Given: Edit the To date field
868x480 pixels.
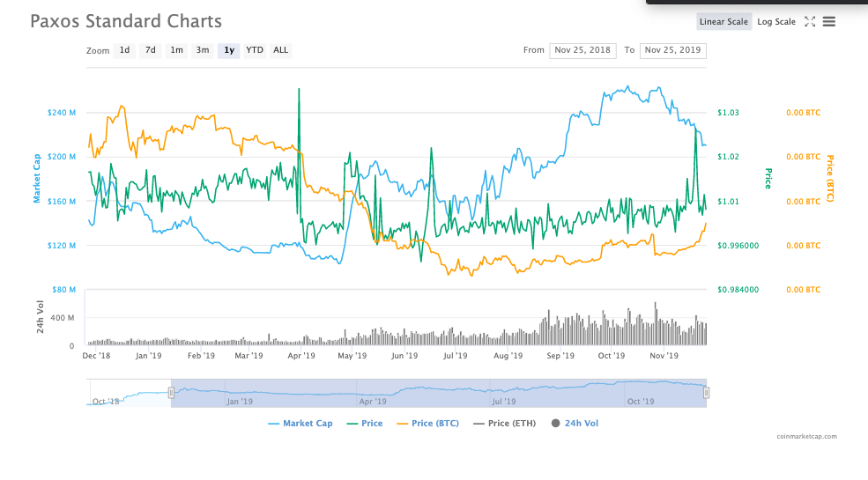Looking at the screenshot, I should click(x=672, y=50).
